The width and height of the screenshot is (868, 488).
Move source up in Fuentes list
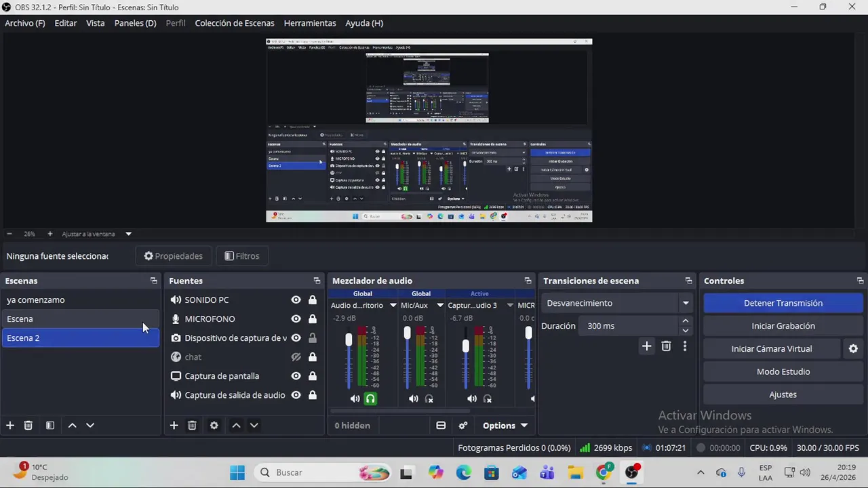tap(236, 425)
